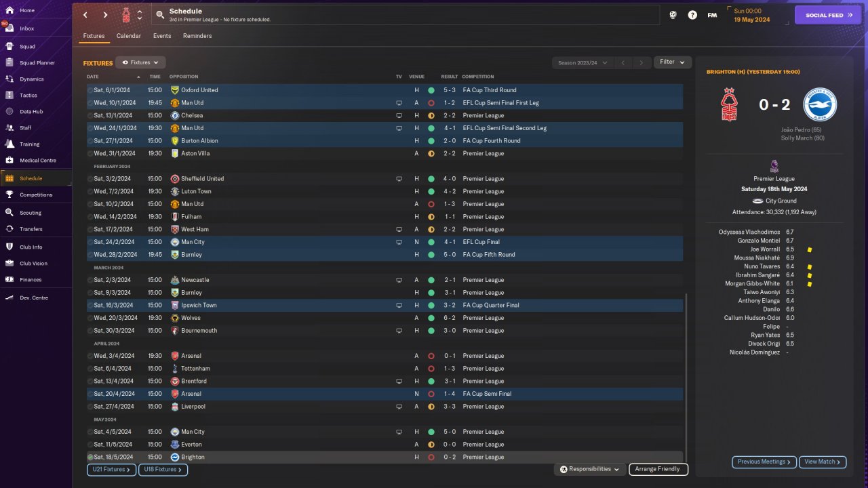Open the Data Hub
The height and width of the screenshot is (488, 868).
31,111
